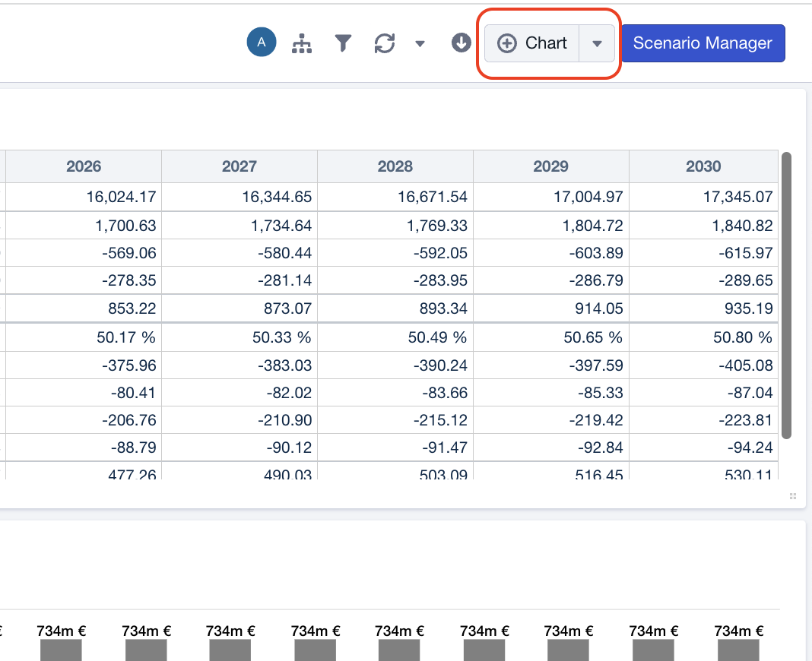Click the 2030 column header
The image size is (812, 661).
coord(703,166)
